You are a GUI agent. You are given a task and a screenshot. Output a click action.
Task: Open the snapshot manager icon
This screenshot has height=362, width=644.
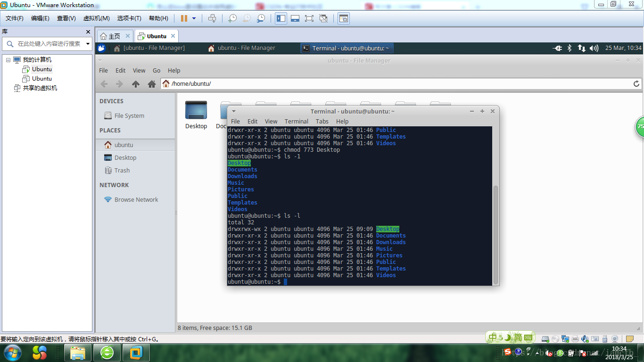261,18
